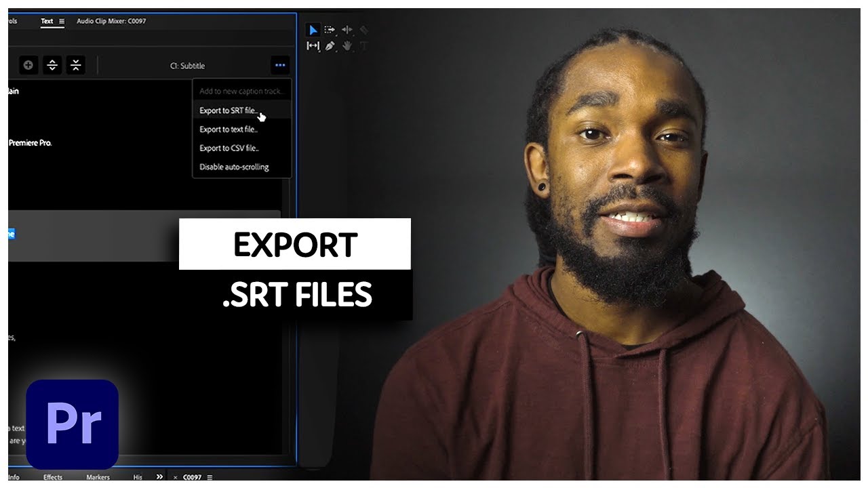
Task: Open the C0097 sequence panel menu
Action: click(210, 477)
